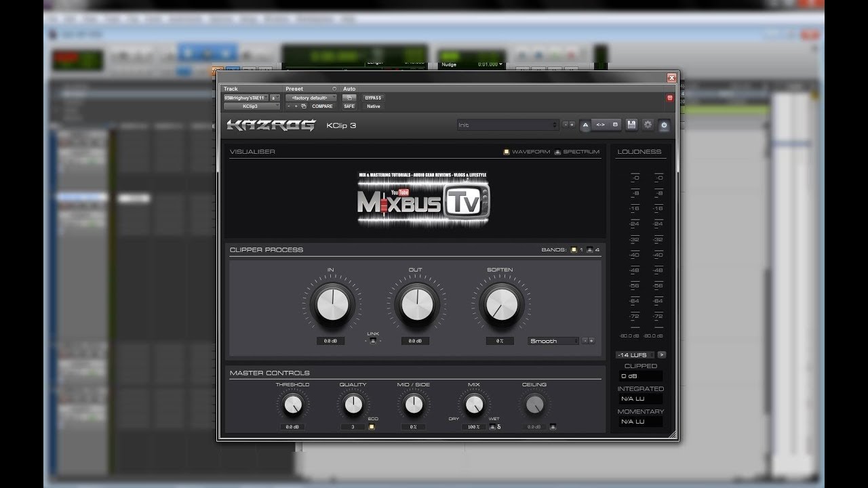Select state A for comparison
This screenshot has height=488, width=868.
585,125
